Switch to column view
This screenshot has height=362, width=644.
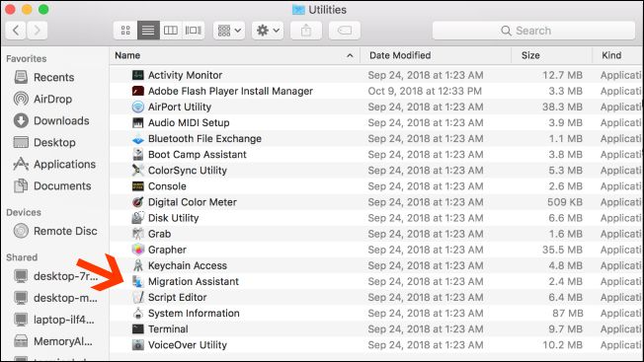point(171,31)
